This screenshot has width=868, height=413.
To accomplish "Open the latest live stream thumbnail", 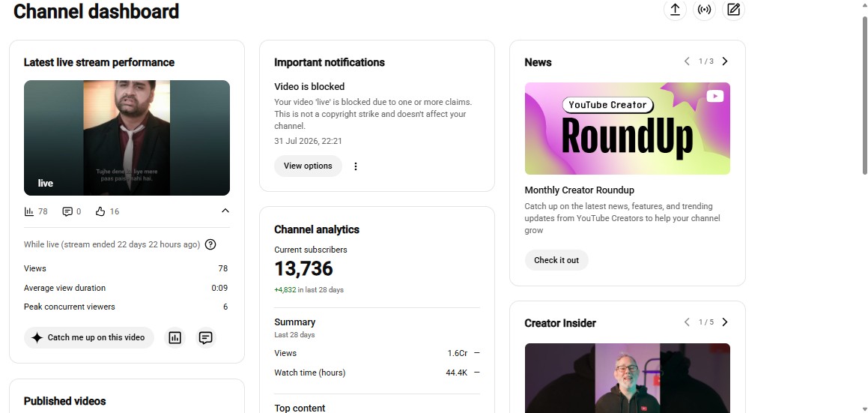I will click(127, 138).
